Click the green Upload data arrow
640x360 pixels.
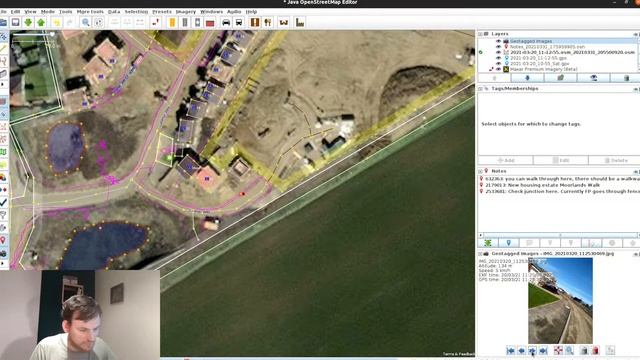click(x=41, y=22)
